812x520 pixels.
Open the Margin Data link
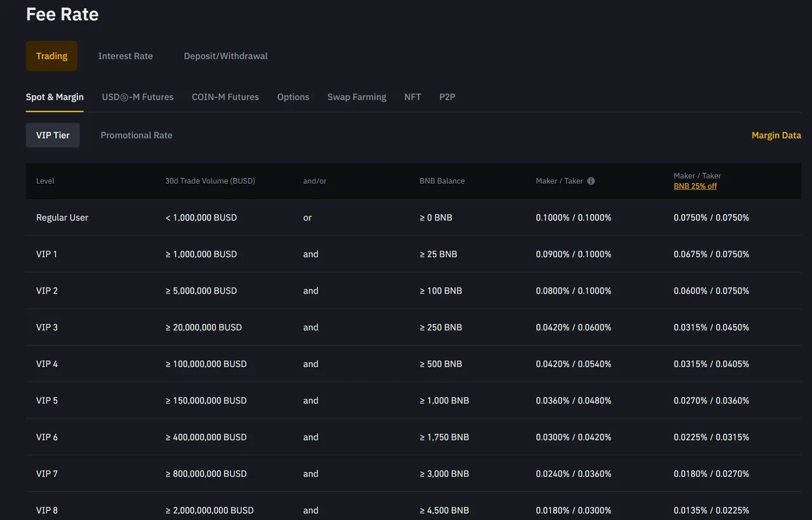[776, 135]
